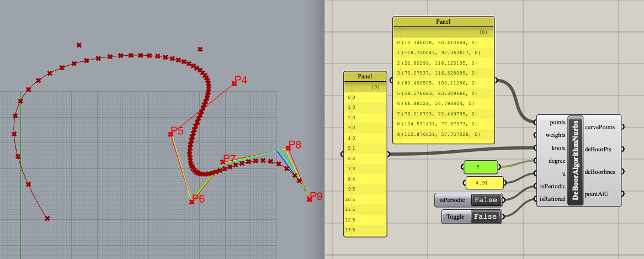The height and width of the screenshot is (259, 644).
Task: Select the points Panel title bar
Action: tap(444, 22)
